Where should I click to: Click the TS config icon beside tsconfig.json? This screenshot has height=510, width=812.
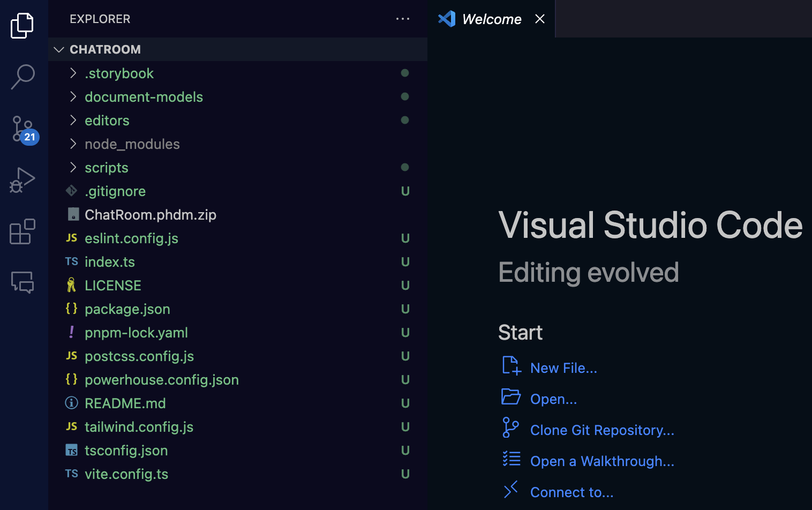pyautogui.click(x=71, y=451)
